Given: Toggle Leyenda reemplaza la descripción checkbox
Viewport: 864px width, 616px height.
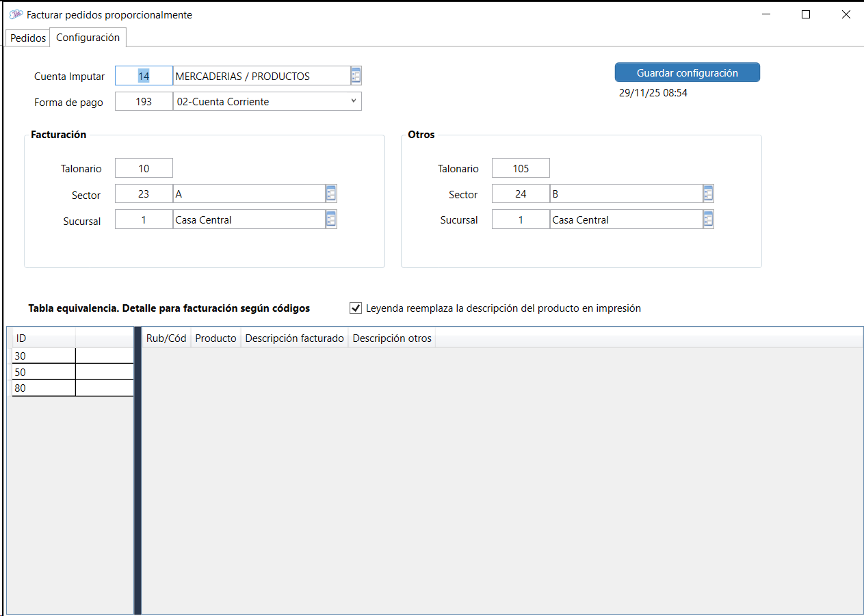Looking at the screenshot, I should tap(356, 308).
